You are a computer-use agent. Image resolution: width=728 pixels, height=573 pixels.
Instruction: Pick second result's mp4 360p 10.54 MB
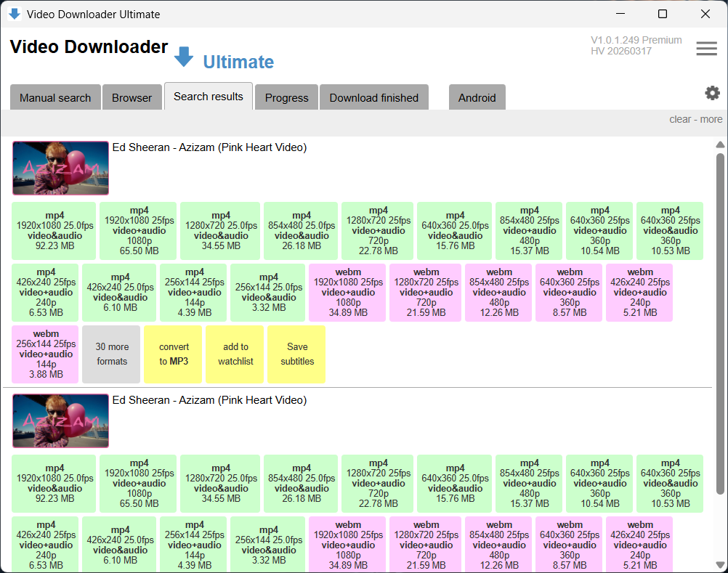click(x=599, y=484)
